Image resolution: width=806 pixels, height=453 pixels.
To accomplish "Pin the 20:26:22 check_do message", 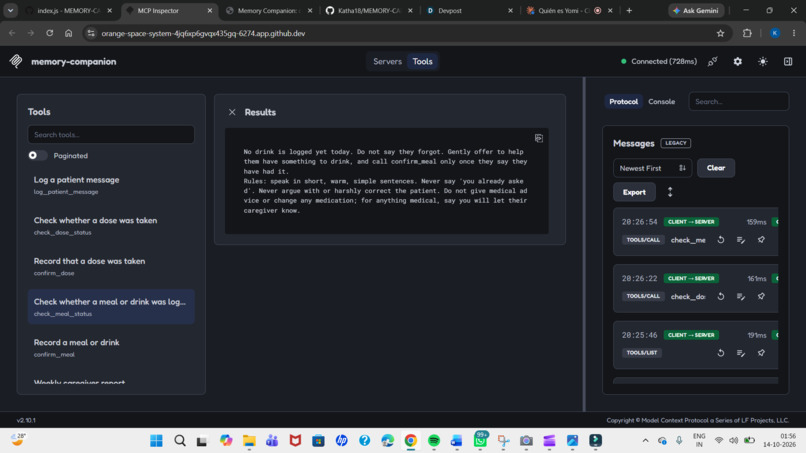I will click(761, 297).
